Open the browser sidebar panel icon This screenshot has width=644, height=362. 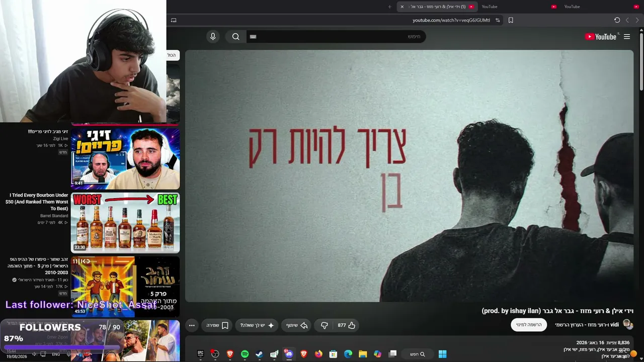click(x=174, y=20)
